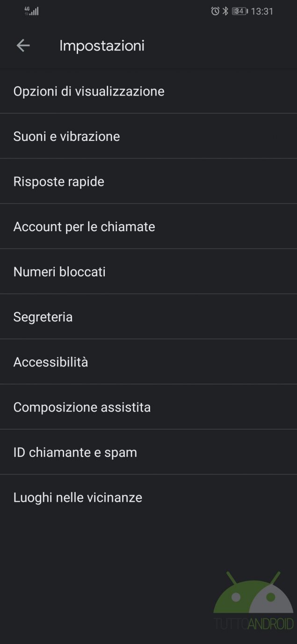This screenshot has width=297, height=644.
Task: Tap the back arrow icon
Action: point(23,45)
